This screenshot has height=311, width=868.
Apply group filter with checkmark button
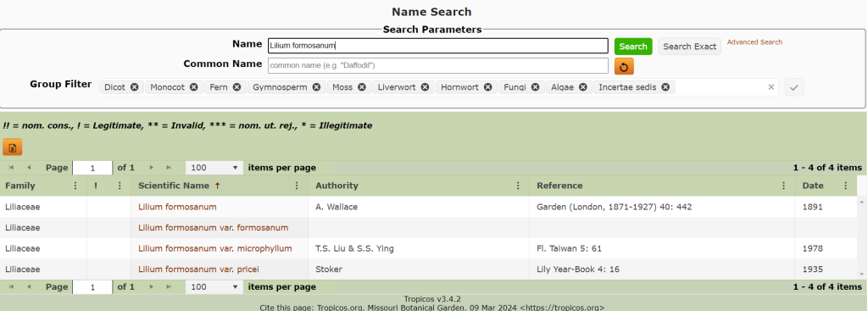794,87
